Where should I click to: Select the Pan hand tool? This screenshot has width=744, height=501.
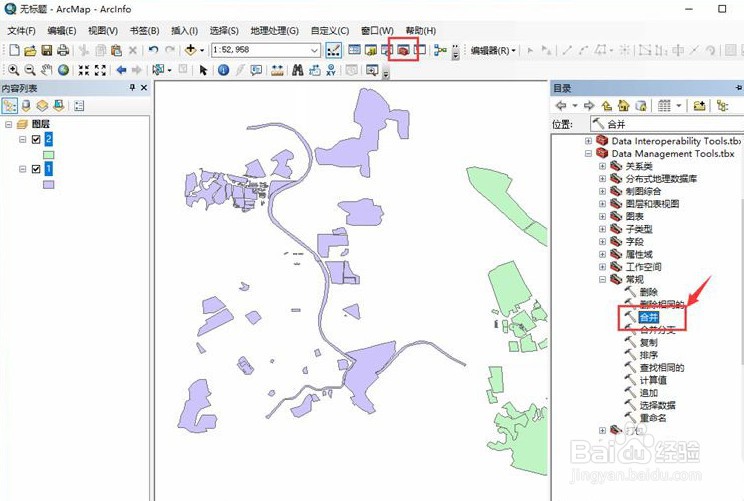(x=46, y=70)
